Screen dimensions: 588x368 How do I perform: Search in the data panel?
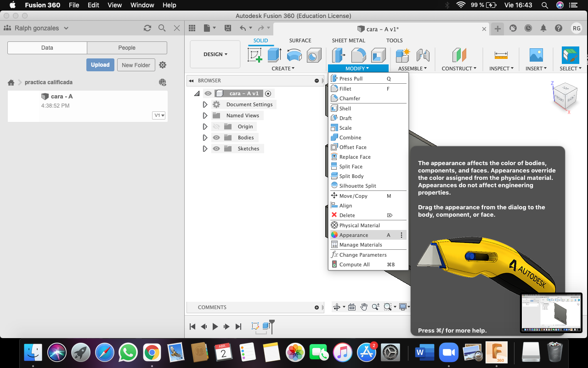(162, 28)
